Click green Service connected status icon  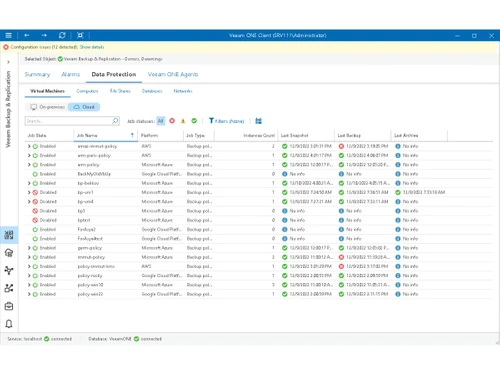pos(47,339)
